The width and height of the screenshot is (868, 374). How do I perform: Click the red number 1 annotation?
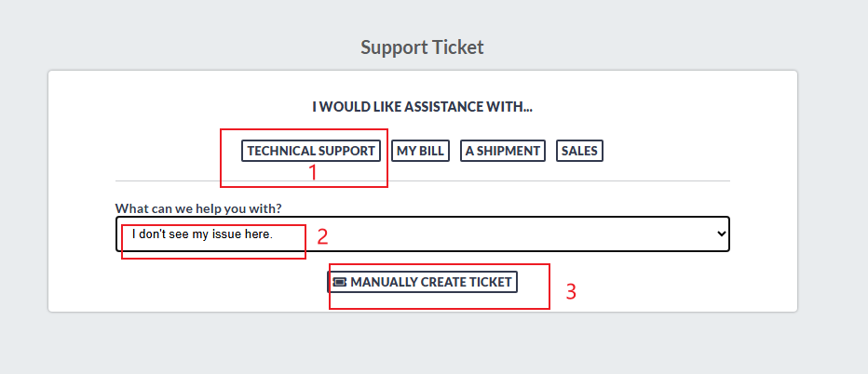pyautogui.click(x=313, y=172)
